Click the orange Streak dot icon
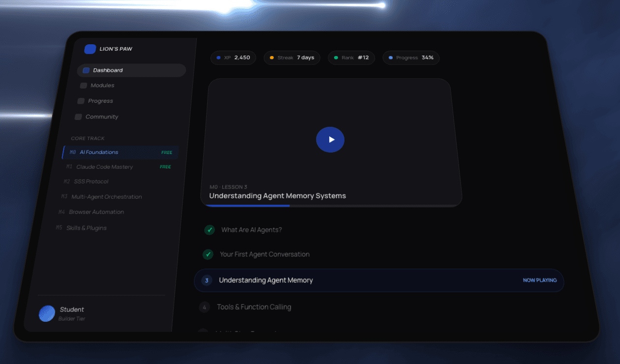Viewport: 620px width, 364px height. (272, 58)
